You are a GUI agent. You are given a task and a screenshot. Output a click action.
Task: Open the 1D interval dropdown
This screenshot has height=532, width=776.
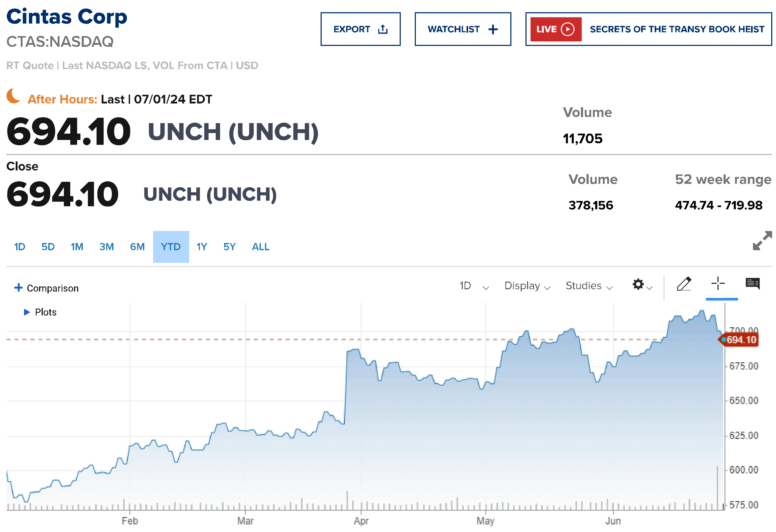point(474,286)
